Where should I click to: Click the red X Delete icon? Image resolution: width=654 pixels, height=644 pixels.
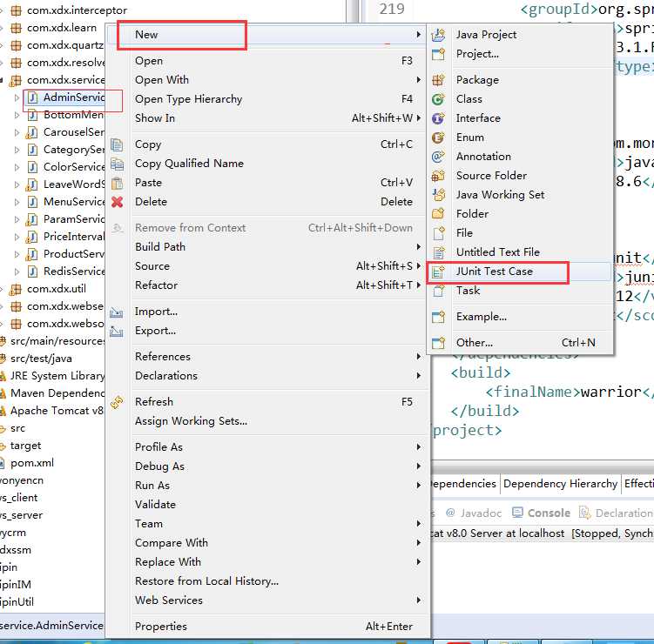click(117, 202)
